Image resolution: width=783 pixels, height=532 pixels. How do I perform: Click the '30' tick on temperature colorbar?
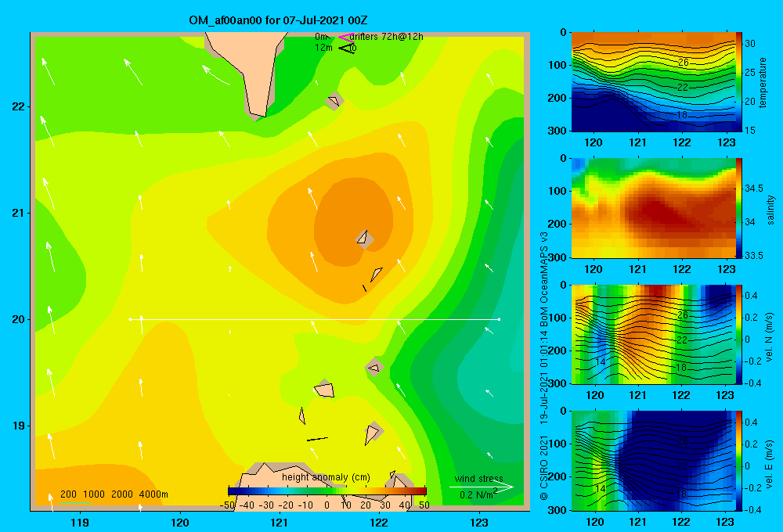[x=750, y=44]
